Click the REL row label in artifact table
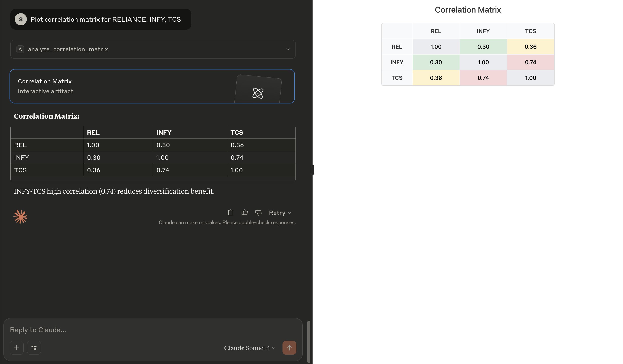 [397, 47]
